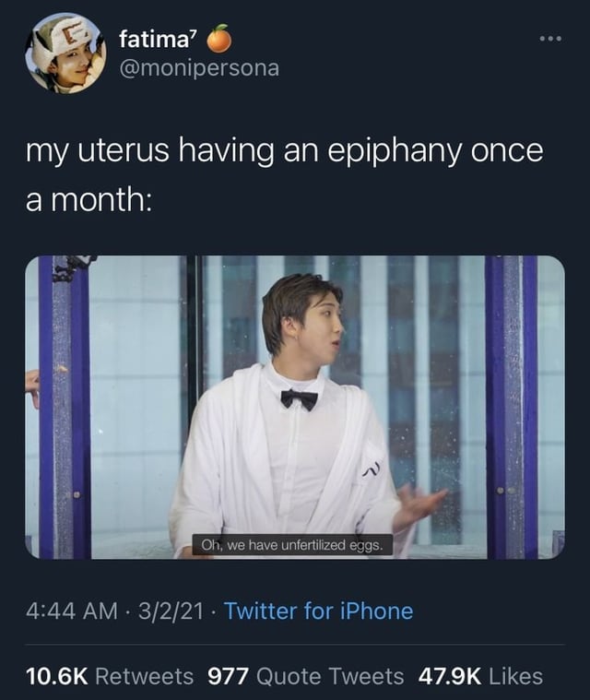Click the blue pillar on the image's right

[x=512, y=406]
